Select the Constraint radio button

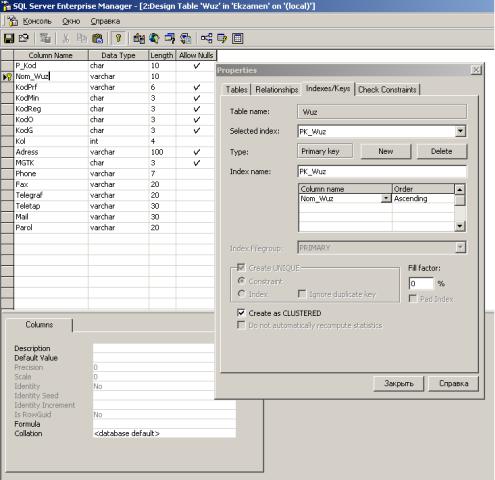(x=241, y=281)
